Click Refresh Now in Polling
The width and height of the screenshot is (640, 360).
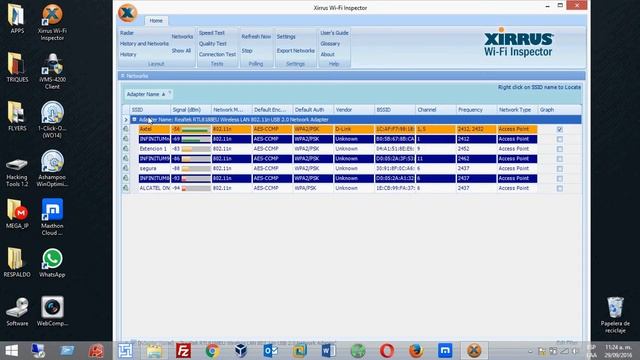[x=256, y=36]
